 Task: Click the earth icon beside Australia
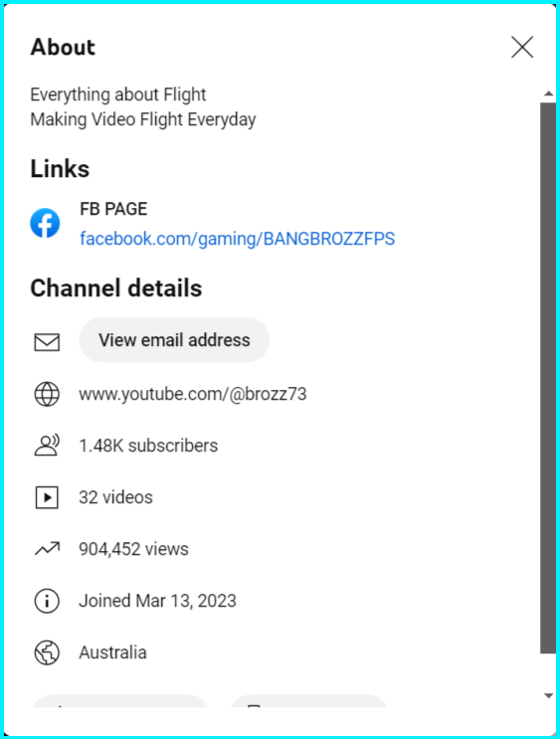[47, 652]
